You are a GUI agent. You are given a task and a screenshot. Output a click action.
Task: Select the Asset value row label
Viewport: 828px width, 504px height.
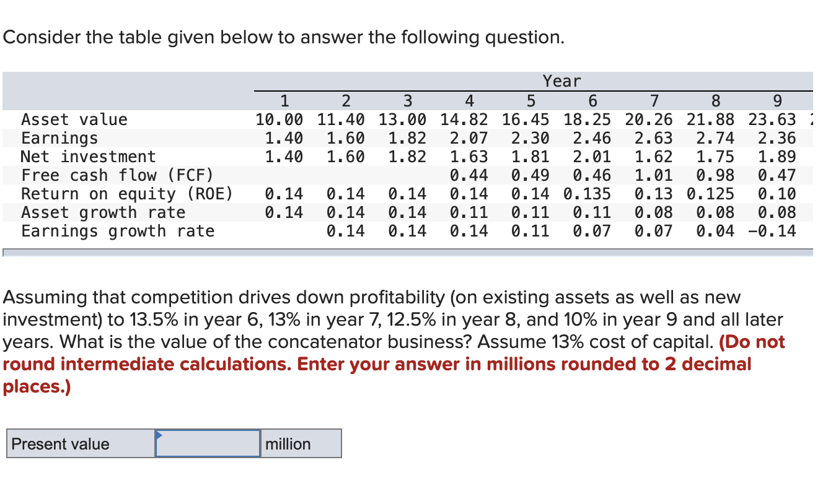(74, 119)
